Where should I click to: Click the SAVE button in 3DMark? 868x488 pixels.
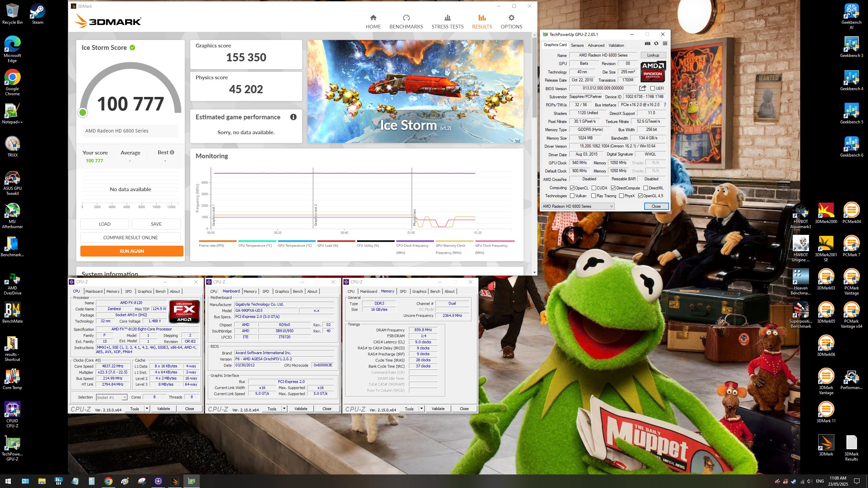click(x=156, y=224)
